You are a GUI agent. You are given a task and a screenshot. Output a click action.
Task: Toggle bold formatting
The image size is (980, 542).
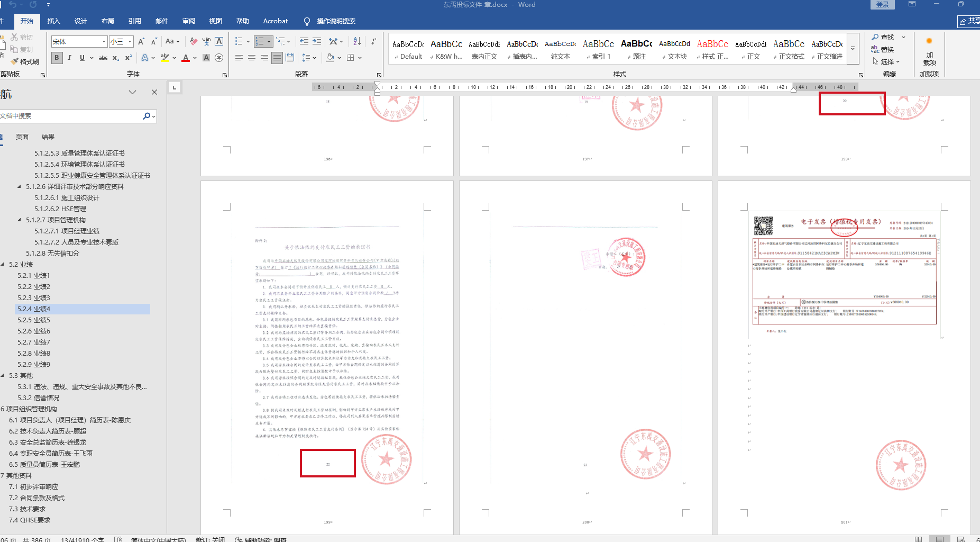57,58
